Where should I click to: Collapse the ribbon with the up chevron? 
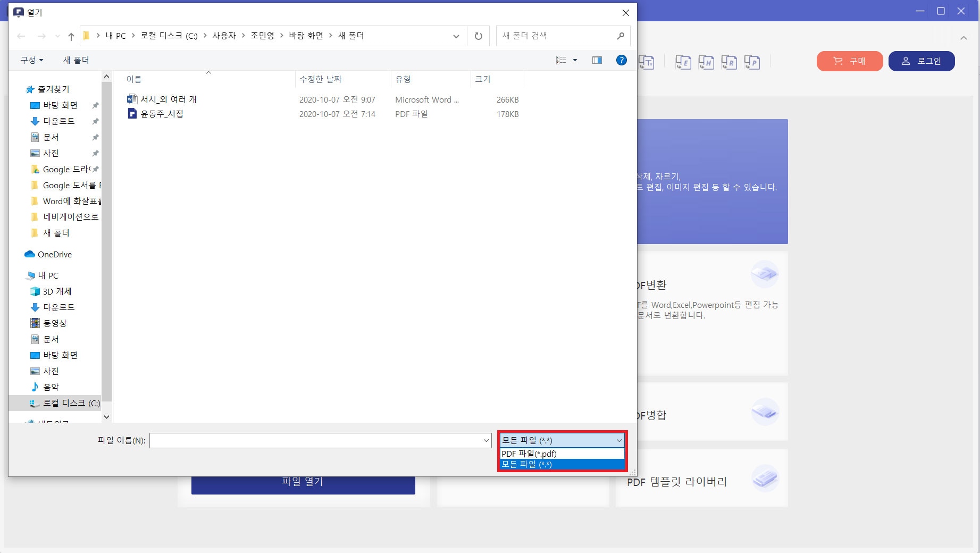[x=964, y=38]
